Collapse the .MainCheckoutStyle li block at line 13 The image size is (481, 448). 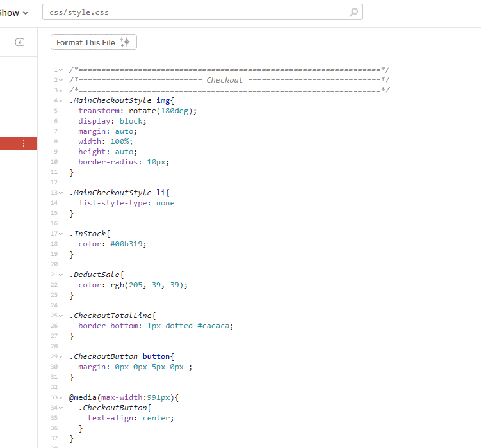pos(61,193)
